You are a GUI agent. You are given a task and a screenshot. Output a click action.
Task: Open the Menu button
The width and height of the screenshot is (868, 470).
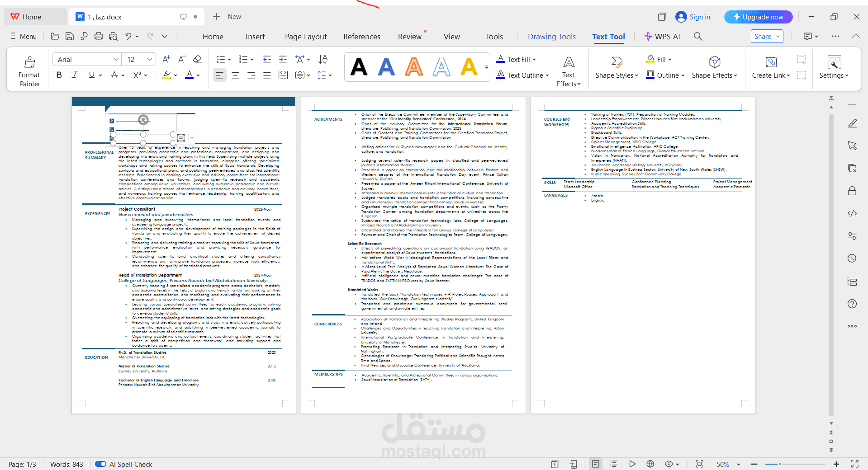[x=23, y=36]
